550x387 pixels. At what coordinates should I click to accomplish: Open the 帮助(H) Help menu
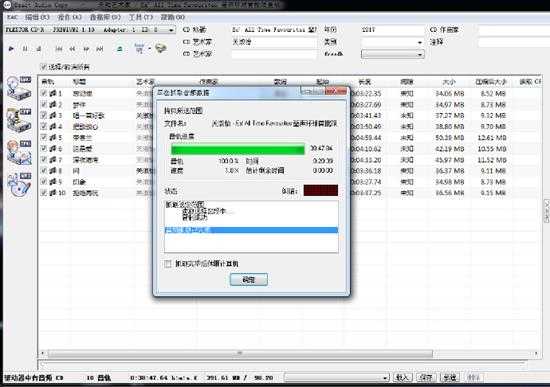coord(173,17)
